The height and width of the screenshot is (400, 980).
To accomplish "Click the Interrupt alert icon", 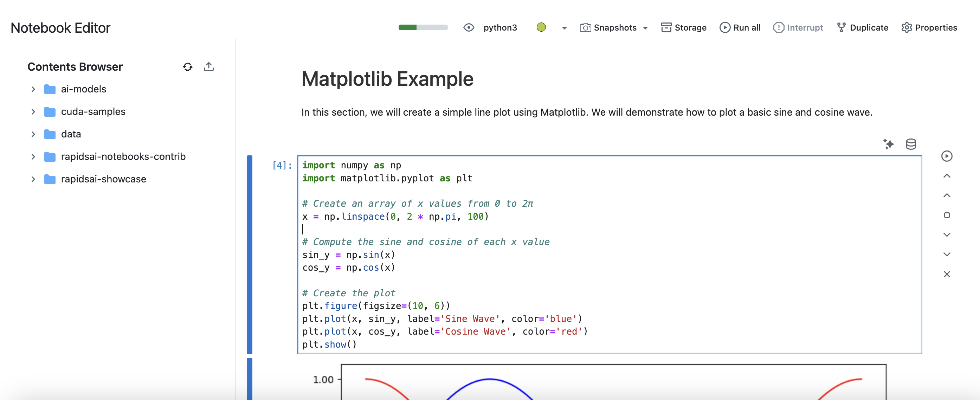I will [778, 27].
